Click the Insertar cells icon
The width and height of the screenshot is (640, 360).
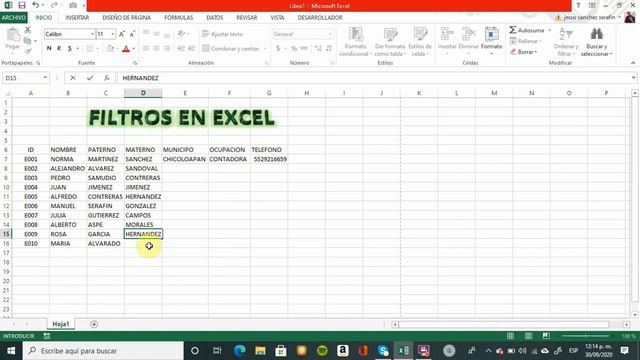tap(447, 35)
